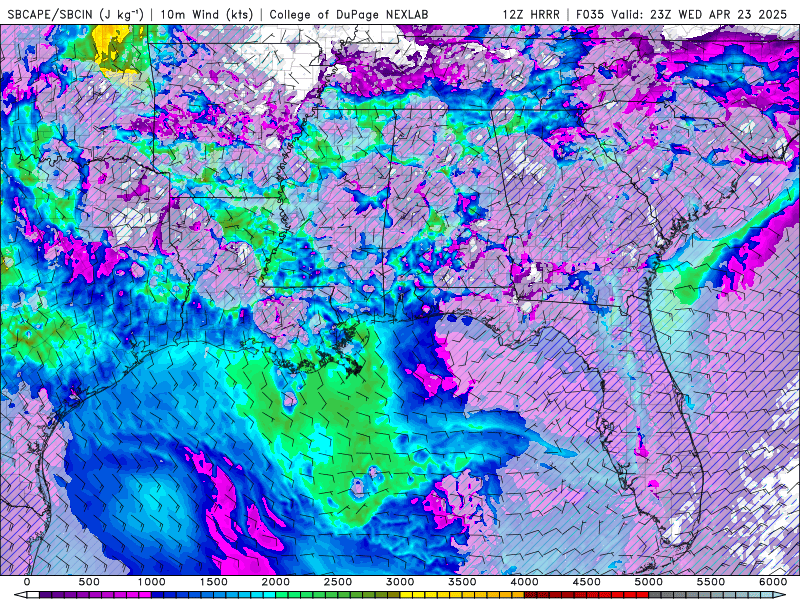The image size is (800, 600).
Task: Click the 3500 label on the color scale
Action: click(x=462, y=582)
